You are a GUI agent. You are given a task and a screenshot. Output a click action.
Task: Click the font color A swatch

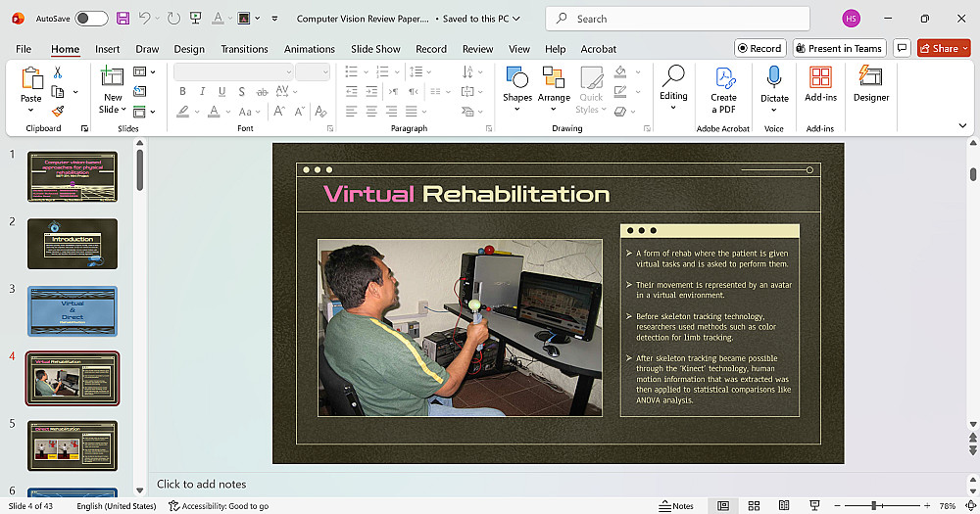click(x=214, y=112)
